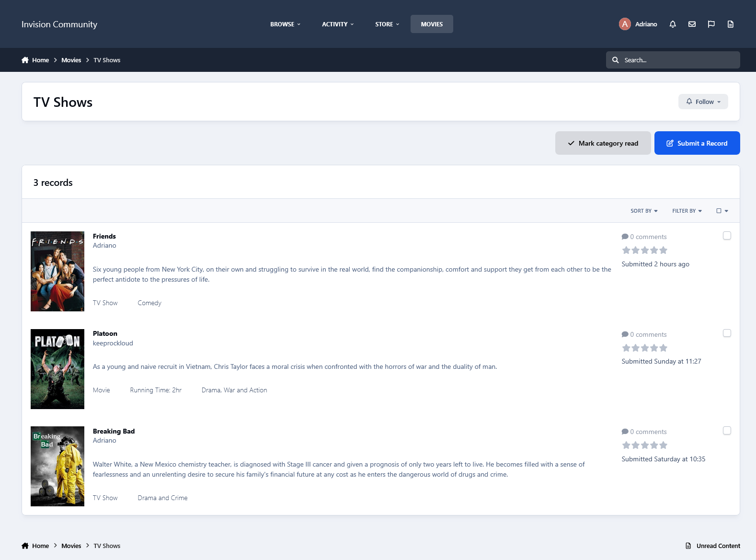Screen dimensions: 756x560
Task: Open the Follow dropdown button
Action: [703, 102]
